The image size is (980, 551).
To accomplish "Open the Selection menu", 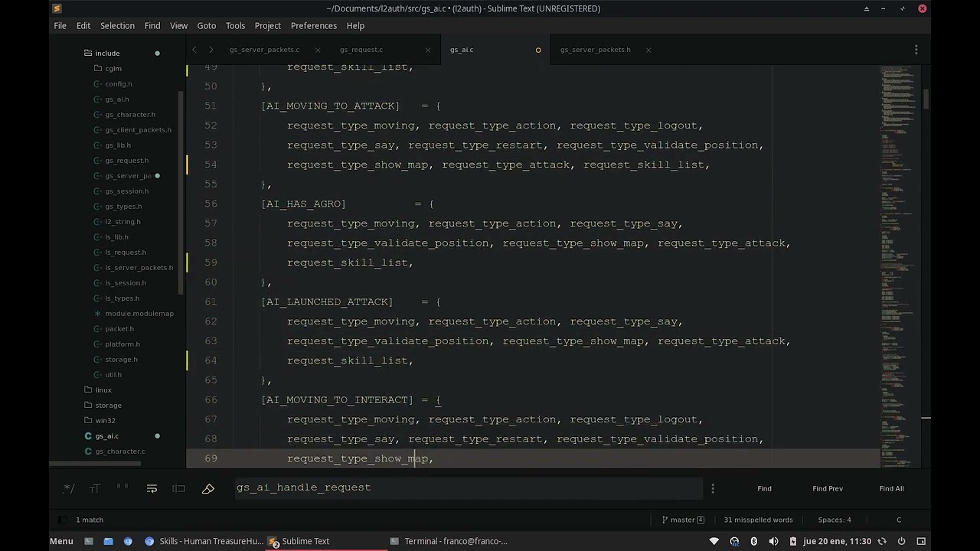I will coord(117,25).
